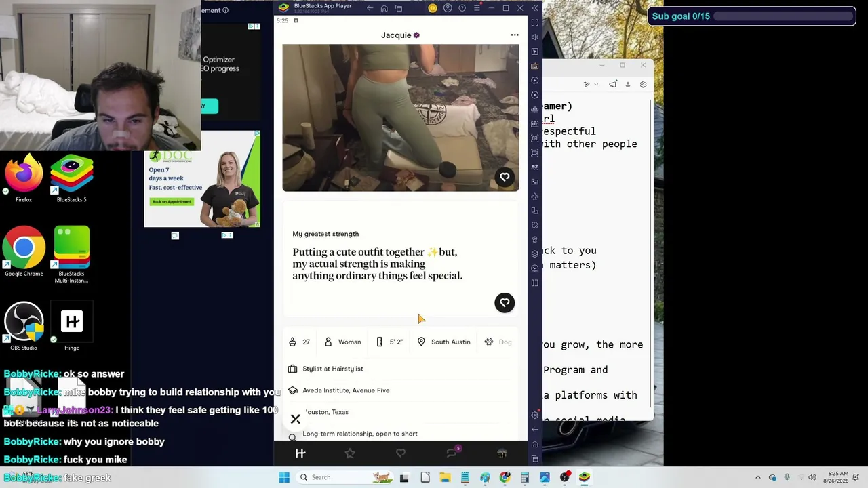Click the airplane icon in BlueStacks sidebar
Image resolution: width=868 pixels, height=488 pixels.
(x=535, y=197)
